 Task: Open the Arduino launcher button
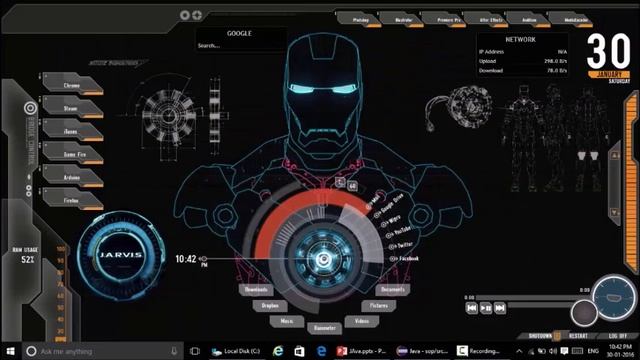tap(73, 177)
